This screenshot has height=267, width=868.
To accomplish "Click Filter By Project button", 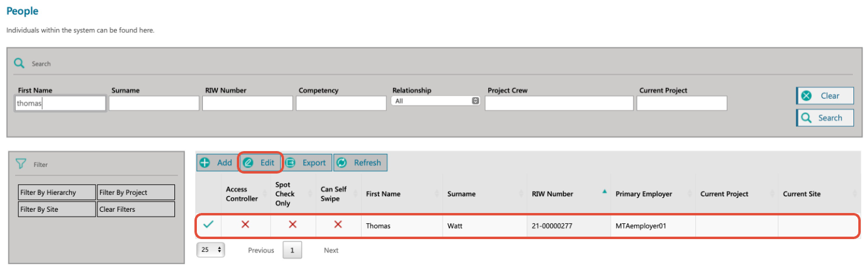I will [x=136, y=192].
